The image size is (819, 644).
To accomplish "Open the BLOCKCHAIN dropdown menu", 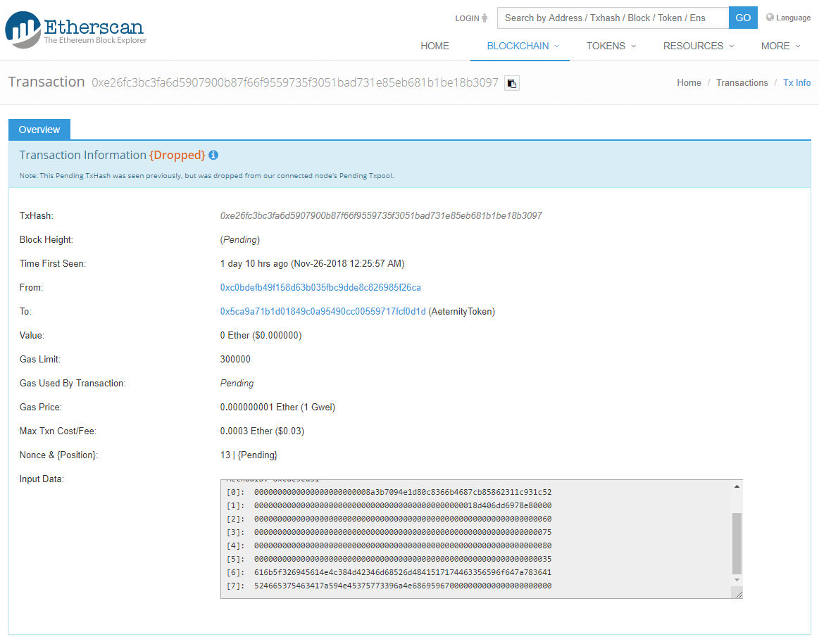I will pos(523,46).
